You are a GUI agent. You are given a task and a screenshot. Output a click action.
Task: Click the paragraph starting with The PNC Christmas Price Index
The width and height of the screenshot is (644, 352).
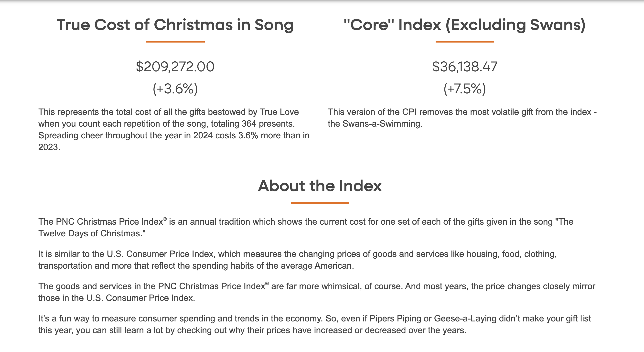point(306,227)
